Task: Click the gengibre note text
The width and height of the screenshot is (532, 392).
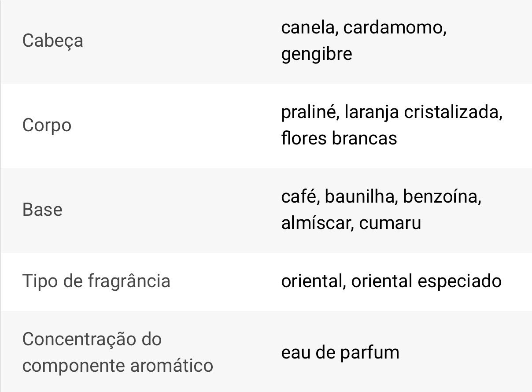Action: (316, 55)
